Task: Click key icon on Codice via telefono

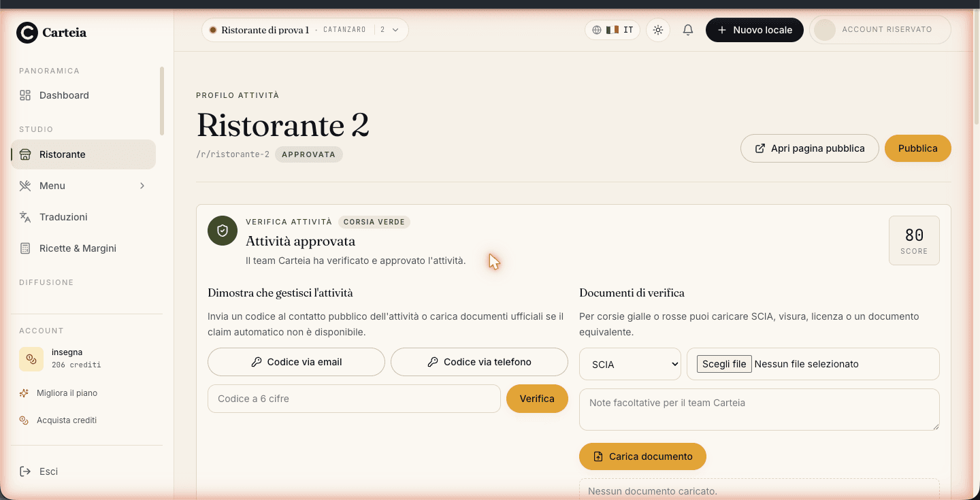Action: click(433, 362)
